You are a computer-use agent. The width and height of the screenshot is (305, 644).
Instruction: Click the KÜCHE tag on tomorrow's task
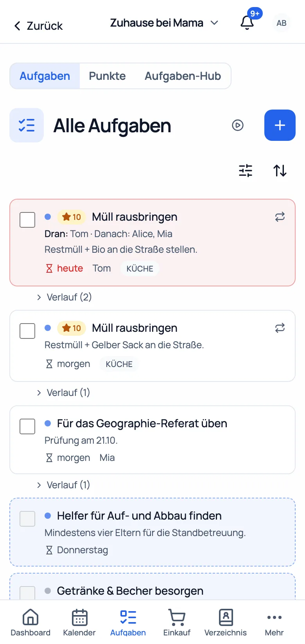coord(119,364)
